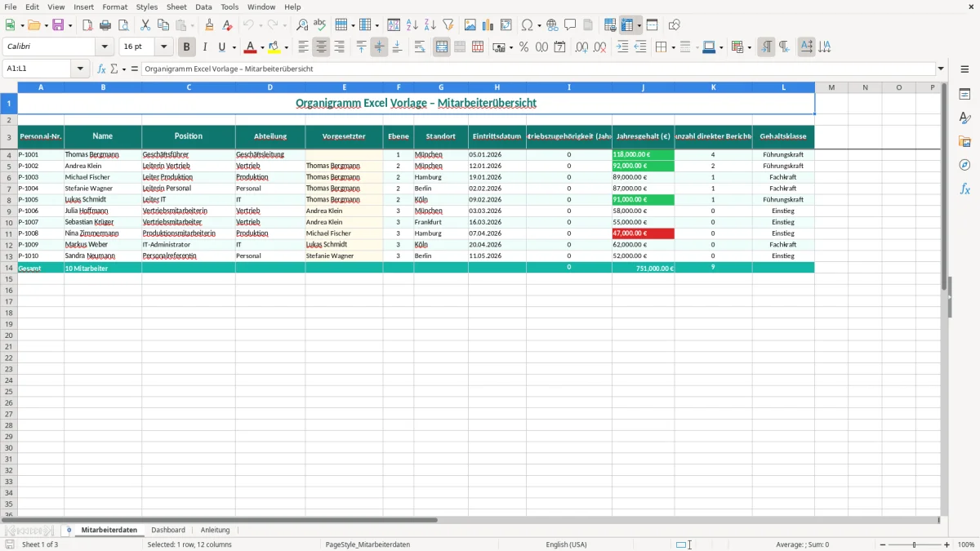Image resolution: width=980 pixels, height=551 pixels.
Task: Insert special character Omega
Action: 528,25
